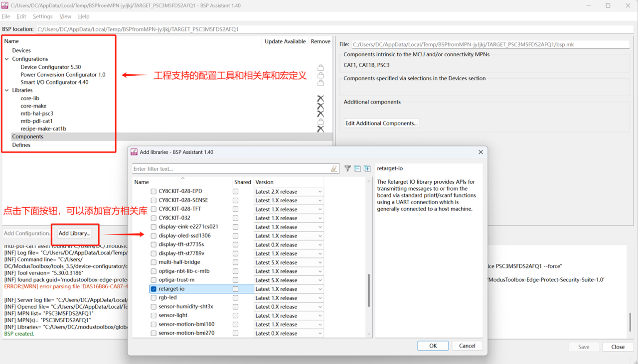Click the clear filter text eraser icon
The image size is (638, 364).
334,169
